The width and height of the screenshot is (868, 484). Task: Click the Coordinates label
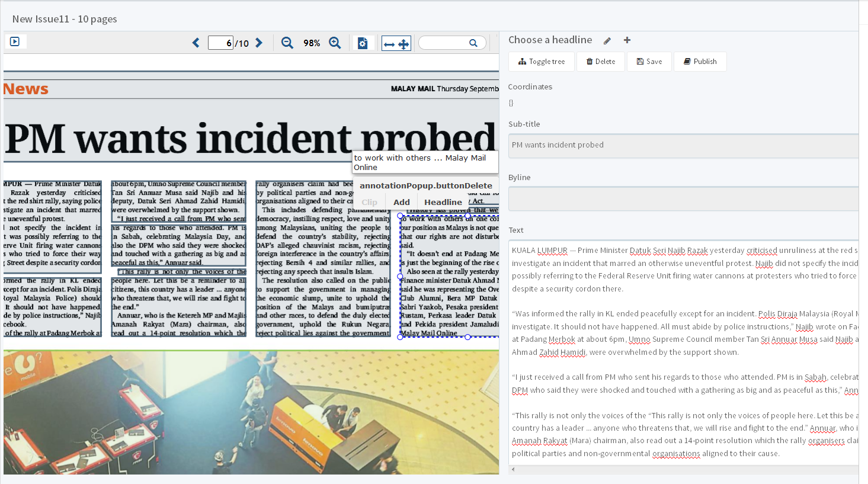coord(530,86)
